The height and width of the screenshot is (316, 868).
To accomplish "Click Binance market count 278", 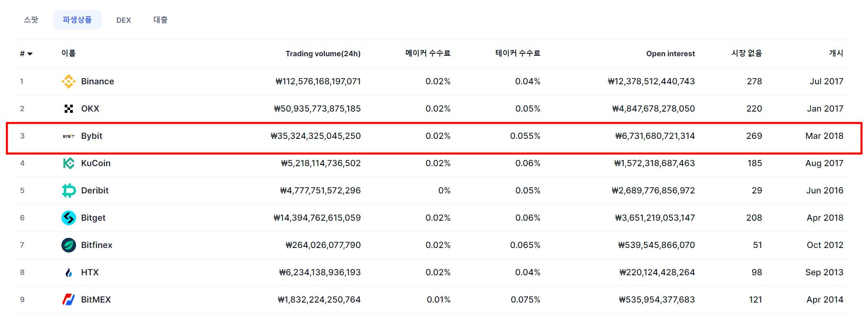I will pyautogui.click(x=755, y=81).
